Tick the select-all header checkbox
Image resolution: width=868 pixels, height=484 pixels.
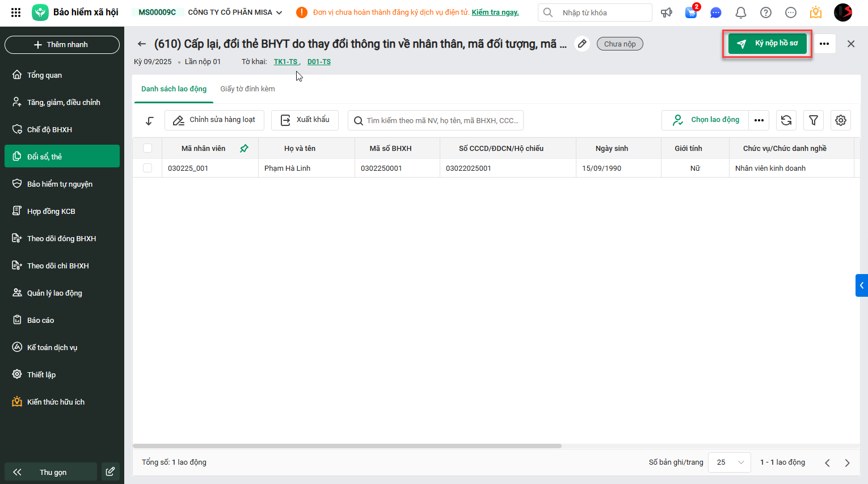[148, 148]
